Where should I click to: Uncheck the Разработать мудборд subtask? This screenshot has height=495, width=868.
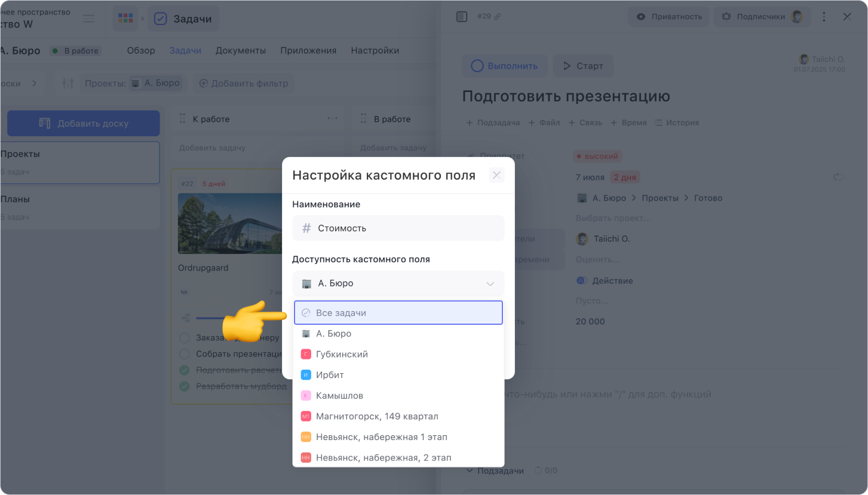click(185, 386)
